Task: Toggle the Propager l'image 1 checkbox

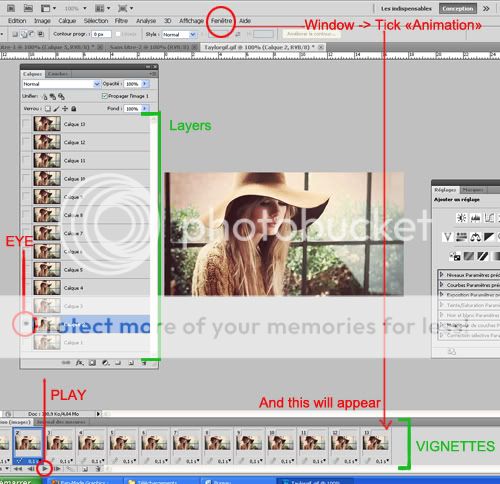Action: pyautogui.click(x=104, y=96)
